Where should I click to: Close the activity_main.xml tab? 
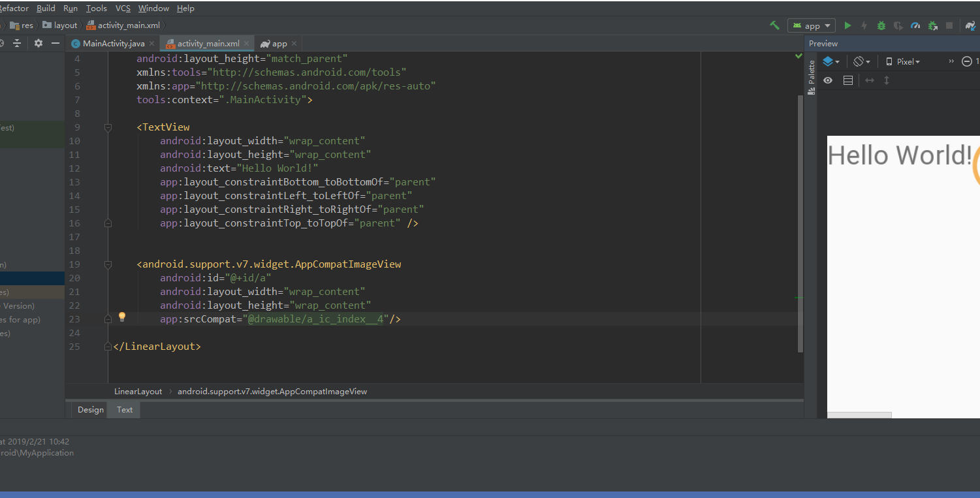(247, 44)
